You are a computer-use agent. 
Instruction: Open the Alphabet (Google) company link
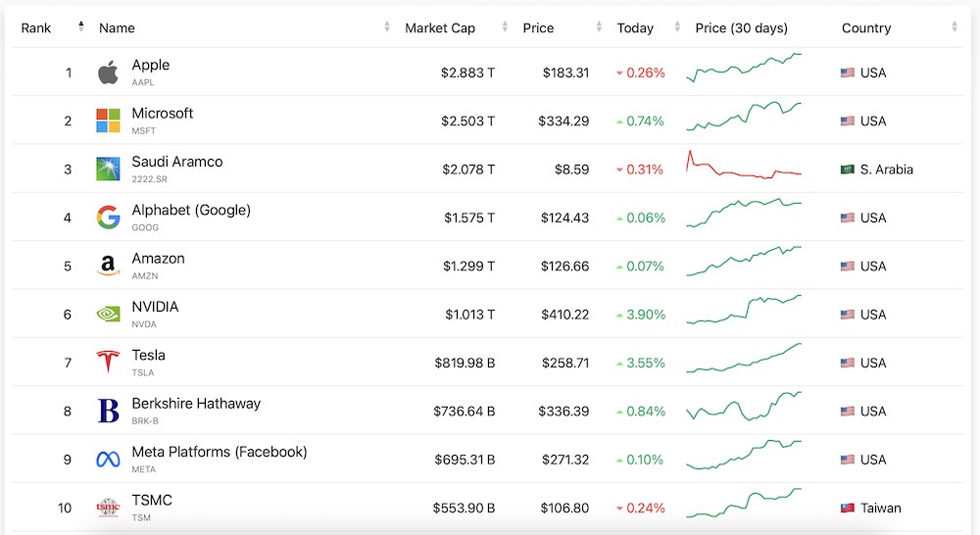coord(191,210)
